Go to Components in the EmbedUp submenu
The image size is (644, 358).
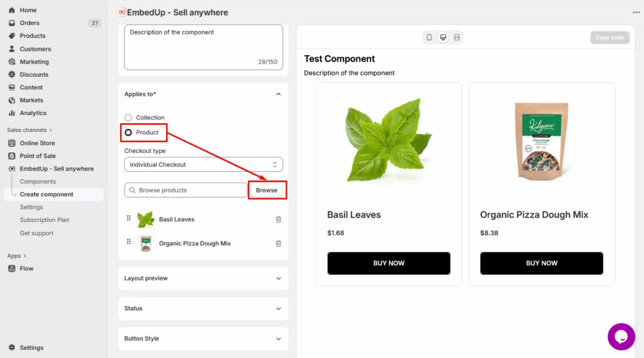[38, 182]
